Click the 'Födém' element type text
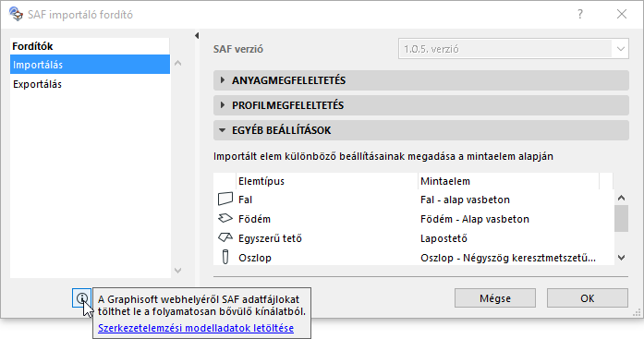This screenshot has height=339, width=644. 254,219
